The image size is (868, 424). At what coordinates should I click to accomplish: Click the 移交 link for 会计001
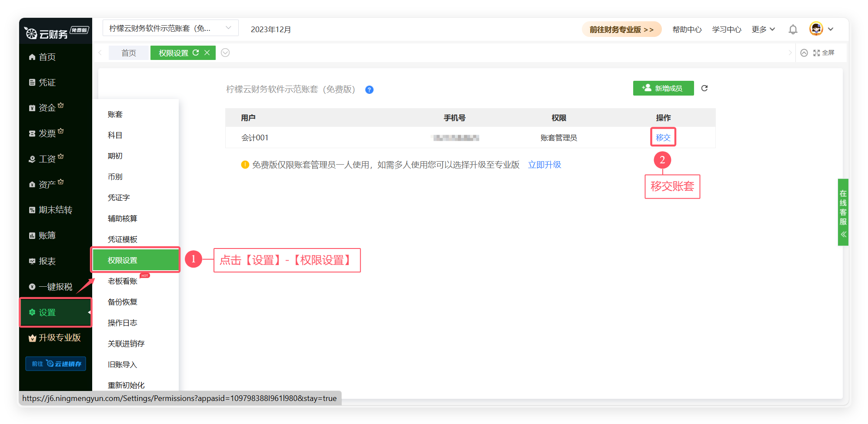click(663, 138)
